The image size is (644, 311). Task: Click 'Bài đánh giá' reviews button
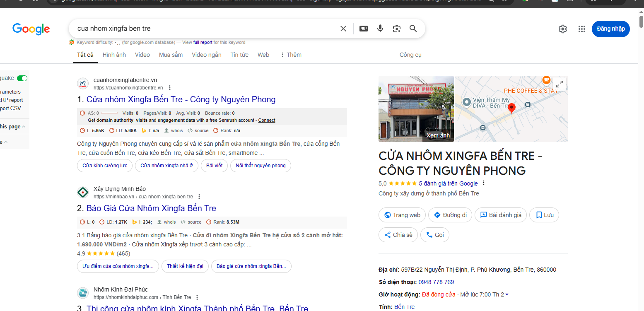tap(501, 215)
